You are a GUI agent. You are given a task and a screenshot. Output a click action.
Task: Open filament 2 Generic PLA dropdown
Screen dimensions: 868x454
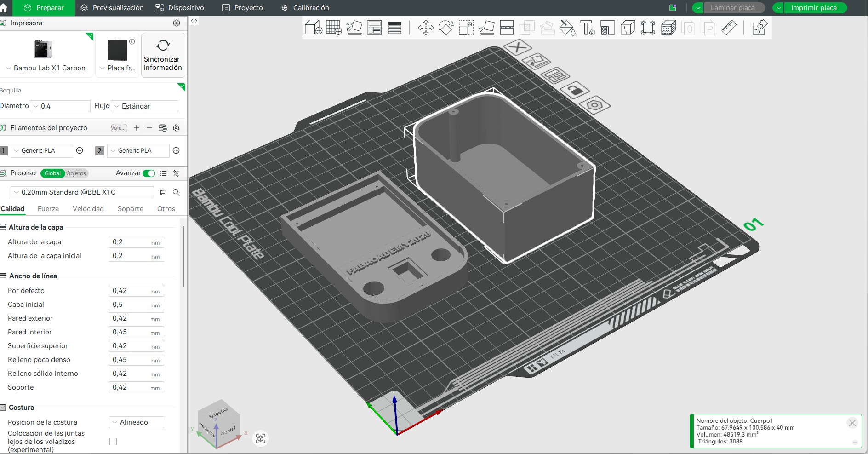pyautogui.click(x=138, y=151)
